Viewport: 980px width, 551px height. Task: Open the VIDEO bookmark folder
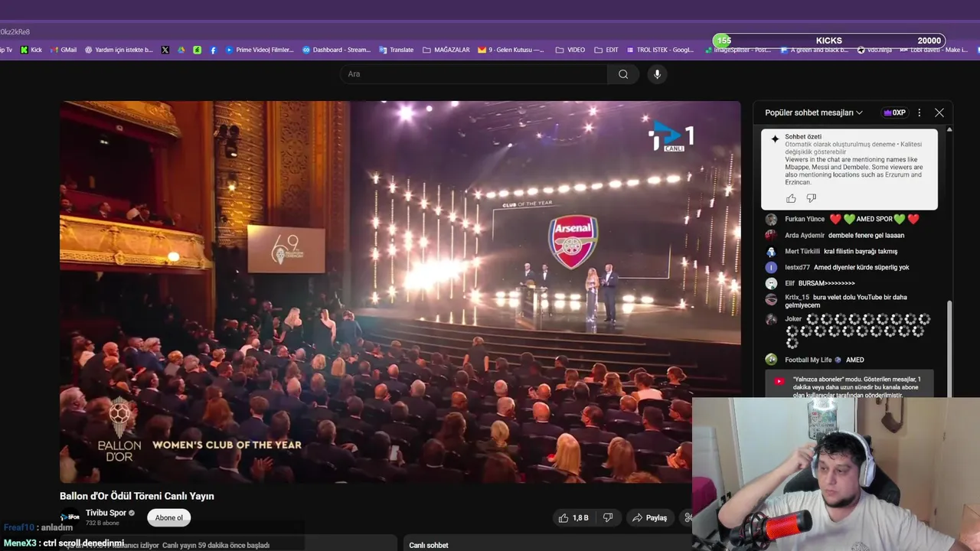(x=570, y=50)
